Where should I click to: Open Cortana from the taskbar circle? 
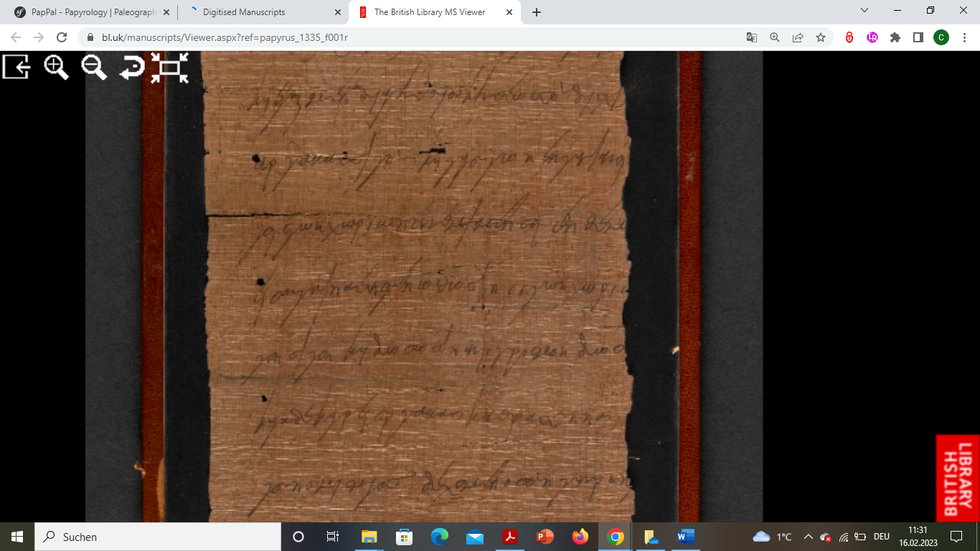pyautogui.click(x=298, y=537)
